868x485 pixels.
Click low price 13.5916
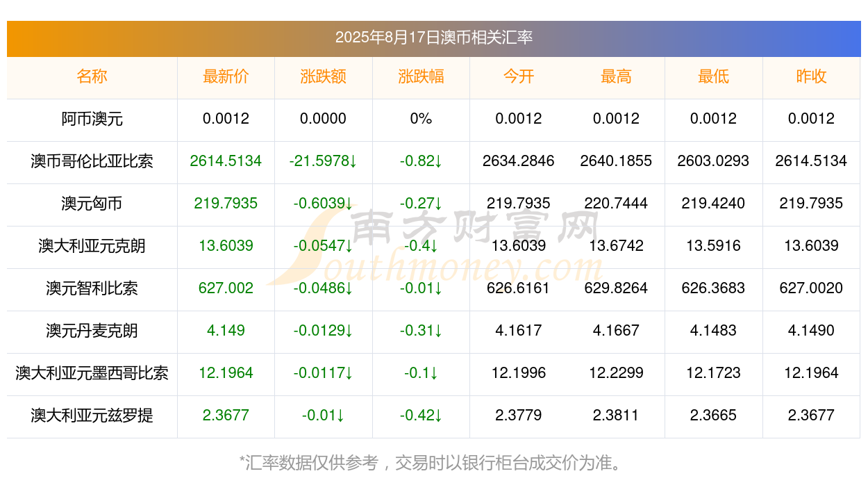(714, 246)
